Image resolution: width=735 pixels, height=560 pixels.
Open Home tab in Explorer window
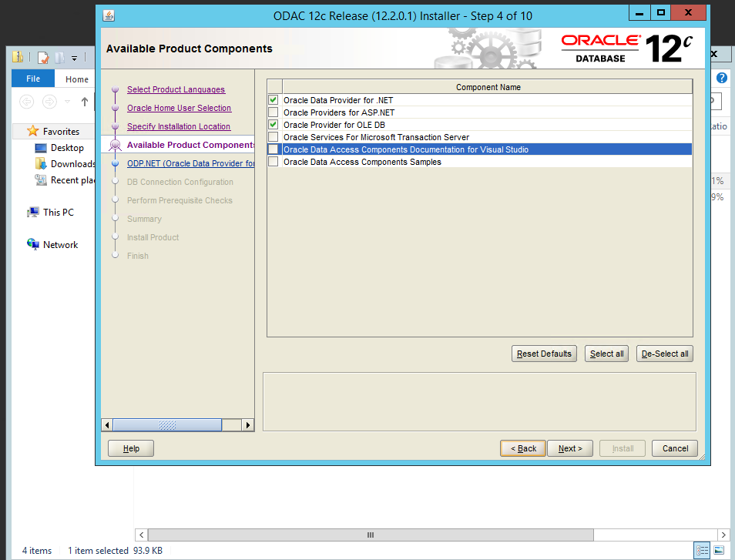click(77, 79)
